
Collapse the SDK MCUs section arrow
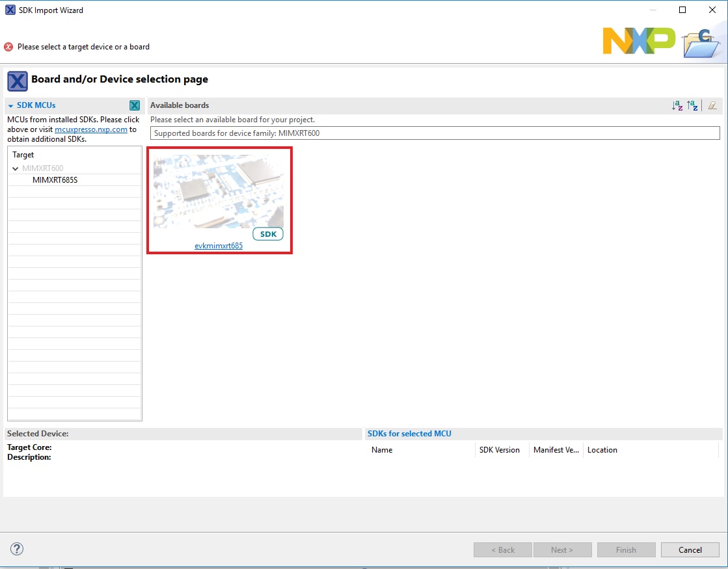coord(11,105)
